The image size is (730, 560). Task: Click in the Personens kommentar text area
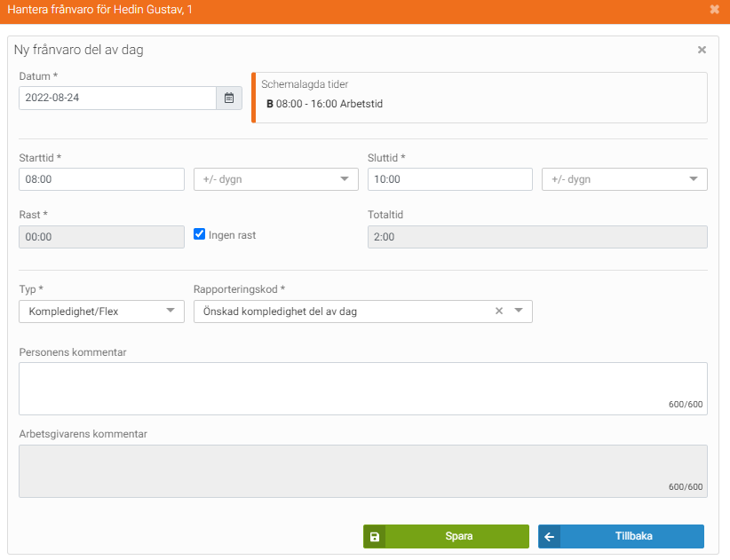[362, 388]
